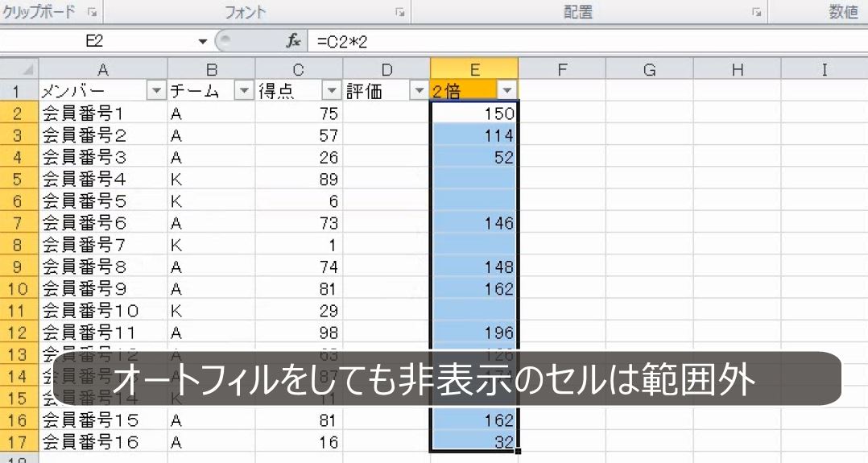Expand the Name Box dropdown arrow

pos(203,41)
